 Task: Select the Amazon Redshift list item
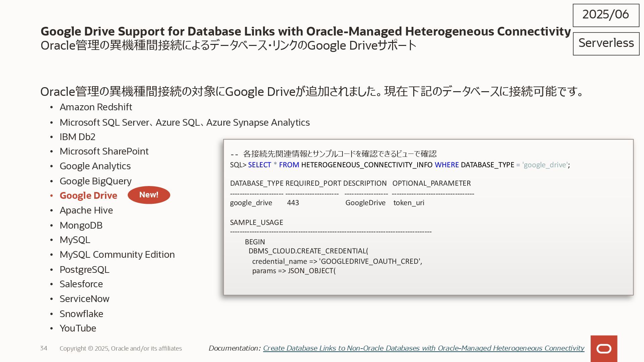click(96, 107)
